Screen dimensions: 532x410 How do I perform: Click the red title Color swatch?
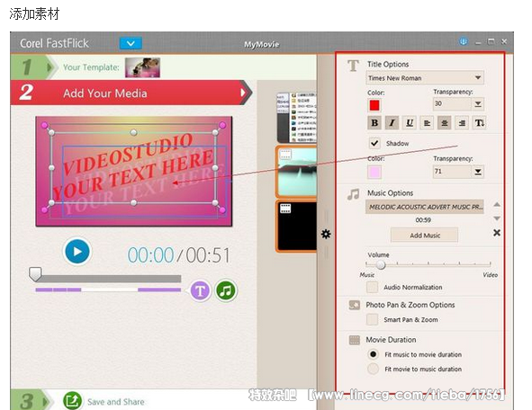[374, 105]
